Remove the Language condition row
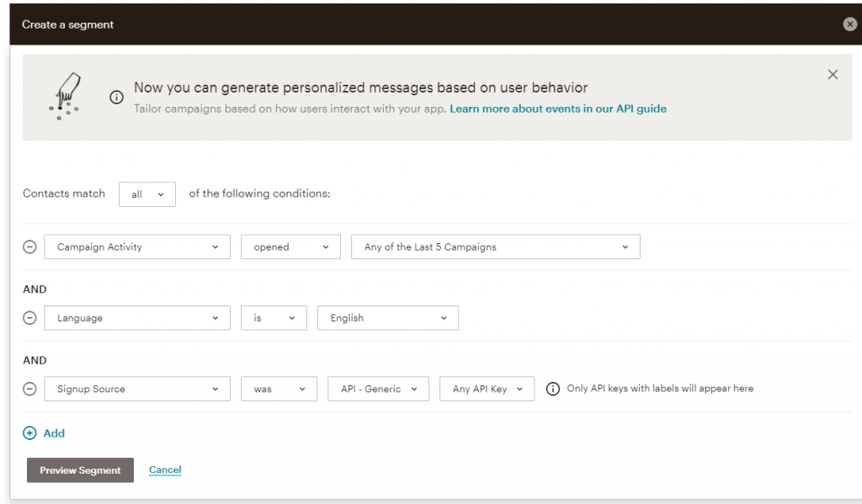 (29, 318)
